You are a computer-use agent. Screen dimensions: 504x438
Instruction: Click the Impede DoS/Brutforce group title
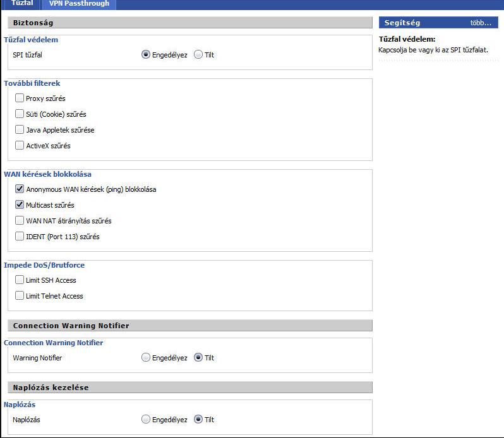pos(44,265)
